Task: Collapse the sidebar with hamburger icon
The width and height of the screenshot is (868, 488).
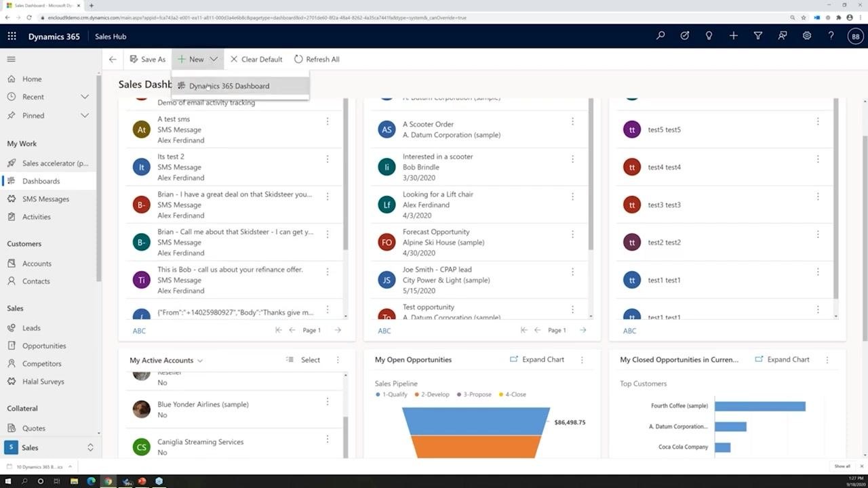Action: coord(12,59)
